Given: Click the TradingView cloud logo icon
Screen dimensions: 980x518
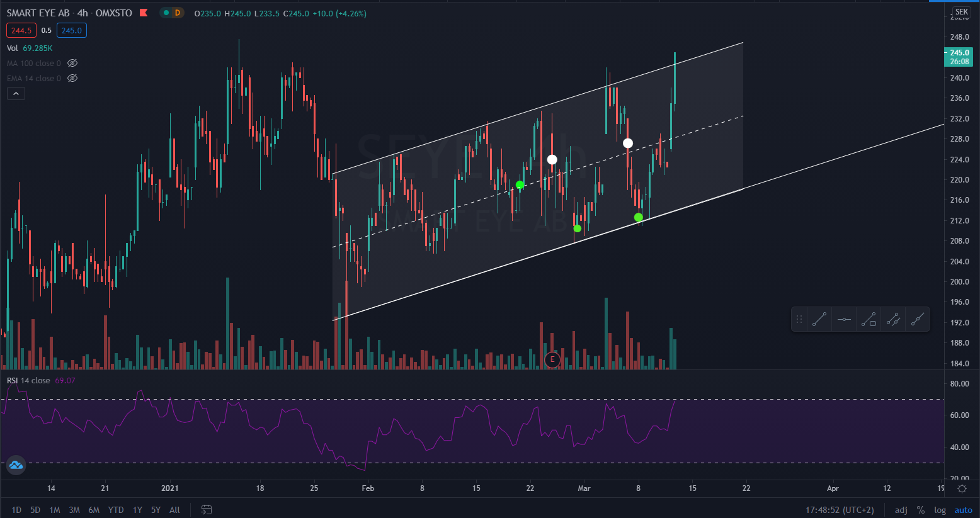Looking at the screenshot, I should 16,465.
